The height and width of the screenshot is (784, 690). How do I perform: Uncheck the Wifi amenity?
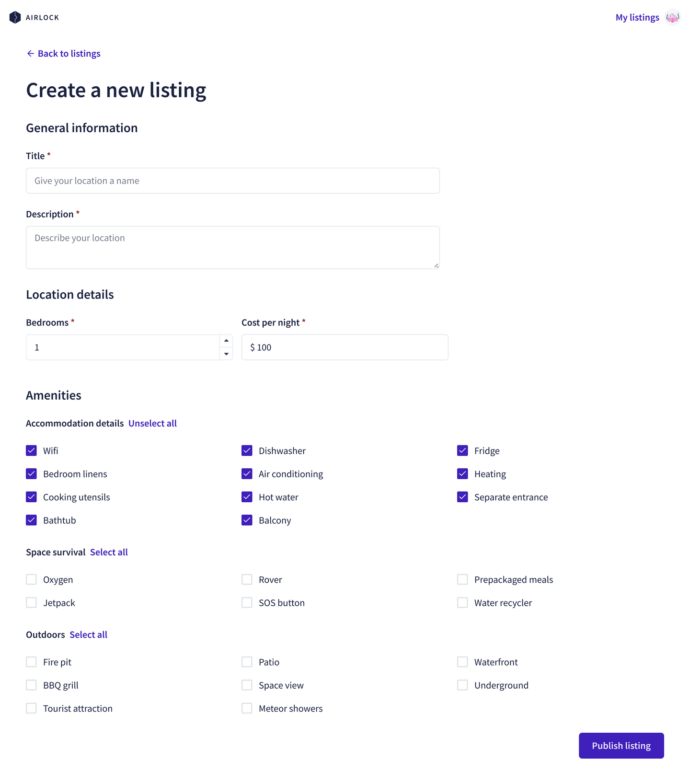31,450
